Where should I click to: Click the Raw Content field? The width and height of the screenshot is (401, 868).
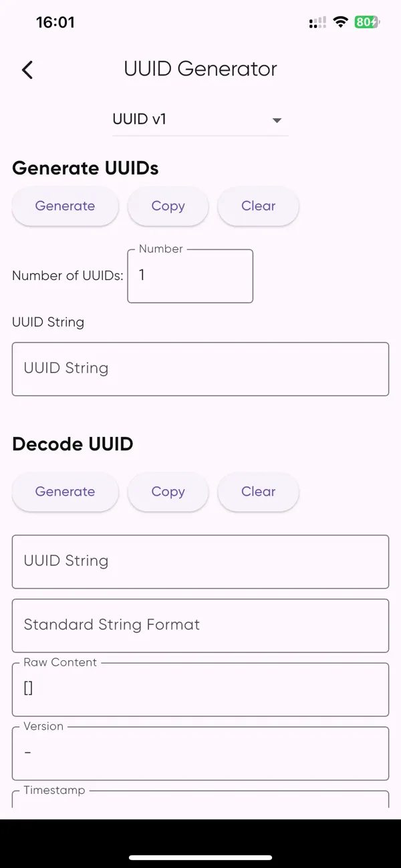click(x=200, y=689)
